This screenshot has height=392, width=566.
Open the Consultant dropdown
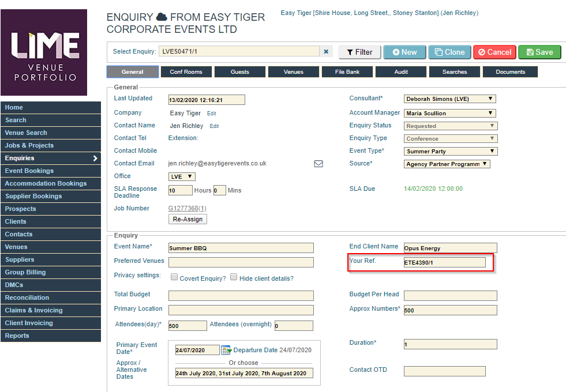click(450, 99)
